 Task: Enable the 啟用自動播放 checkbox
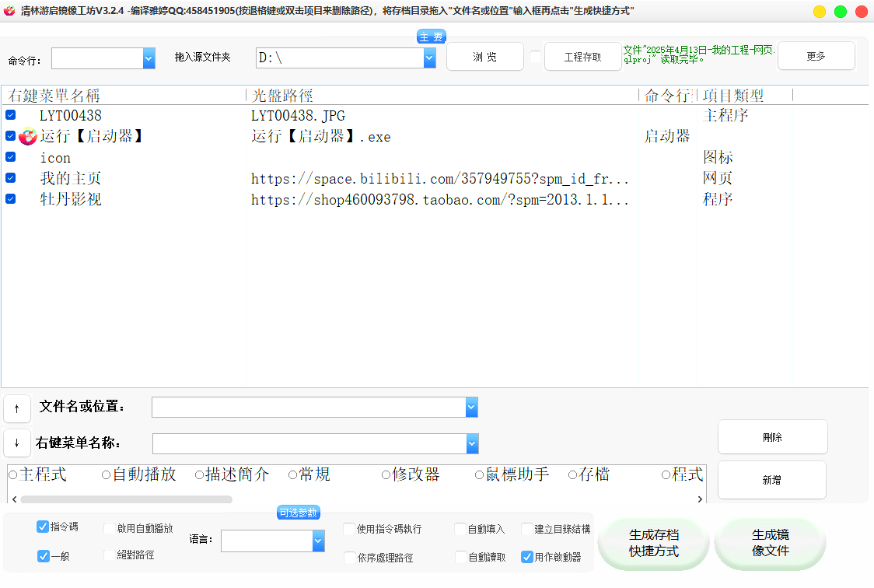click(109, 528)
